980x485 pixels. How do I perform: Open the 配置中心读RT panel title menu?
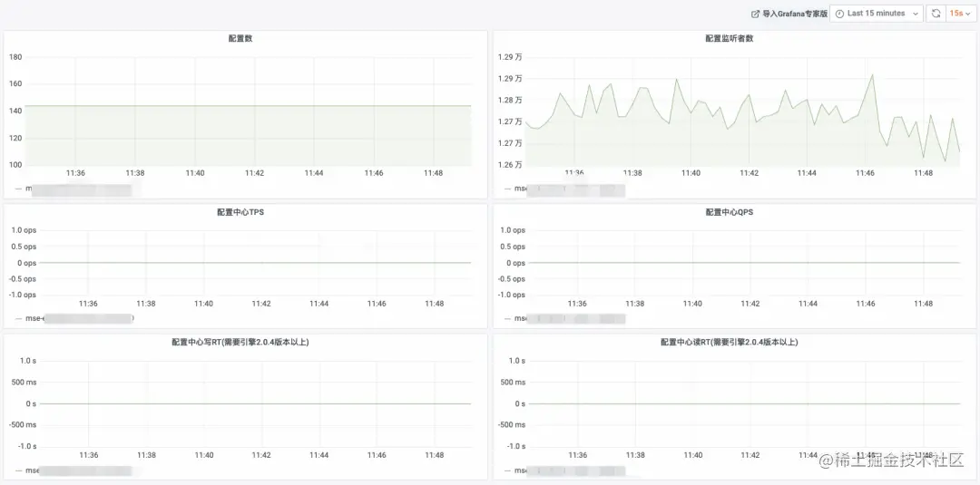click(730, 343)
